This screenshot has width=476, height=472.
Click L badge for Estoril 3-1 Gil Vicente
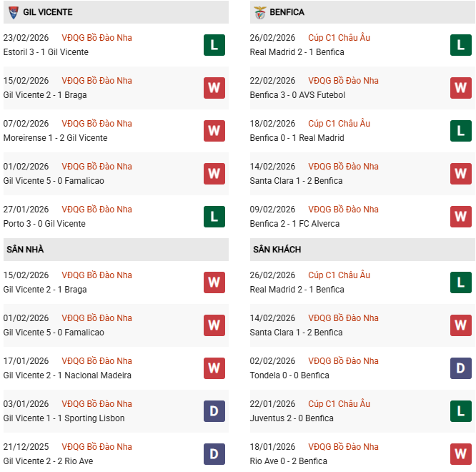click(x=214, y=45)
